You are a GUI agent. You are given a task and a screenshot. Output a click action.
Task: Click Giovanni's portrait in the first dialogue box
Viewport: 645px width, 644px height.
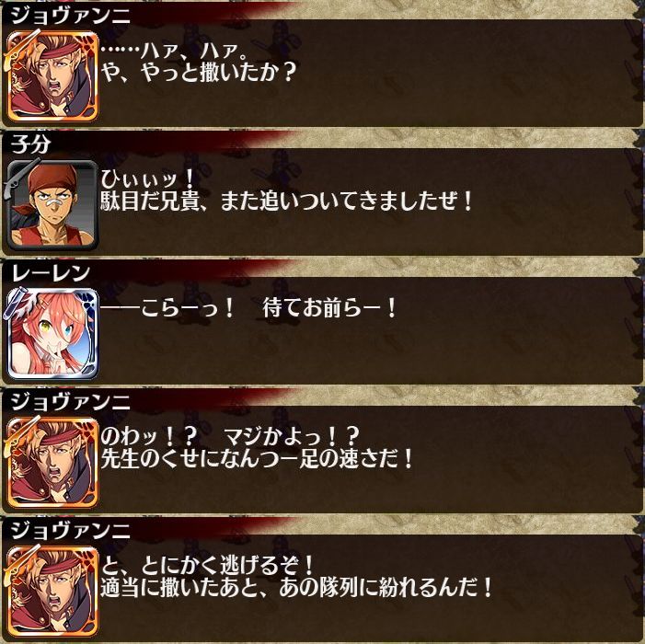tap(52, 76)
